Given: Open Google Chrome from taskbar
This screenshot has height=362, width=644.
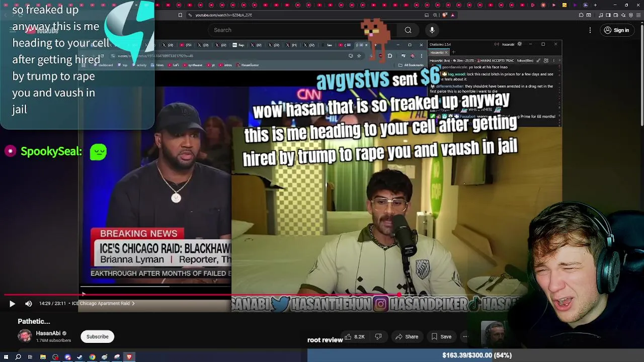Looking at the screenshot, I should (x=92, y=357).
